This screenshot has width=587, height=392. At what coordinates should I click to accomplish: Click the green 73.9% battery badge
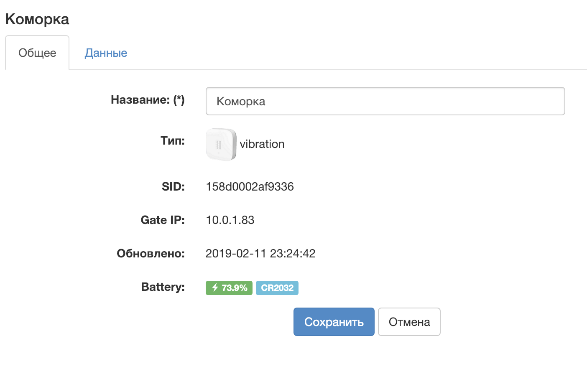(x=229, y=288)
